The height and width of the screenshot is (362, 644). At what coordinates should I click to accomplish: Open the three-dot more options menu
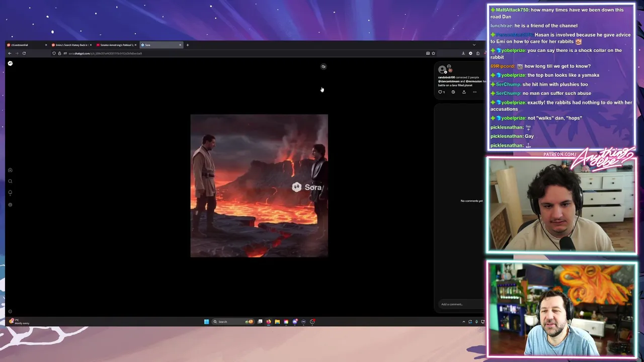(x=474, y=92)
